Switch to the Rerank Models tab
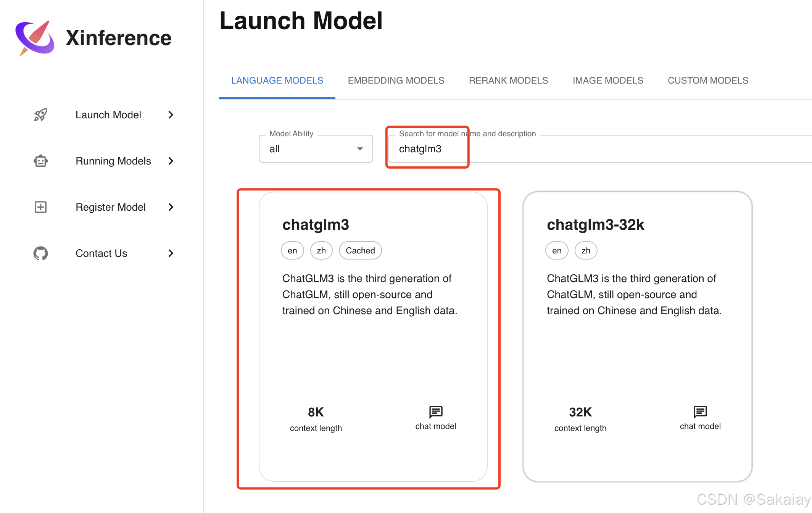 point(508,81)
